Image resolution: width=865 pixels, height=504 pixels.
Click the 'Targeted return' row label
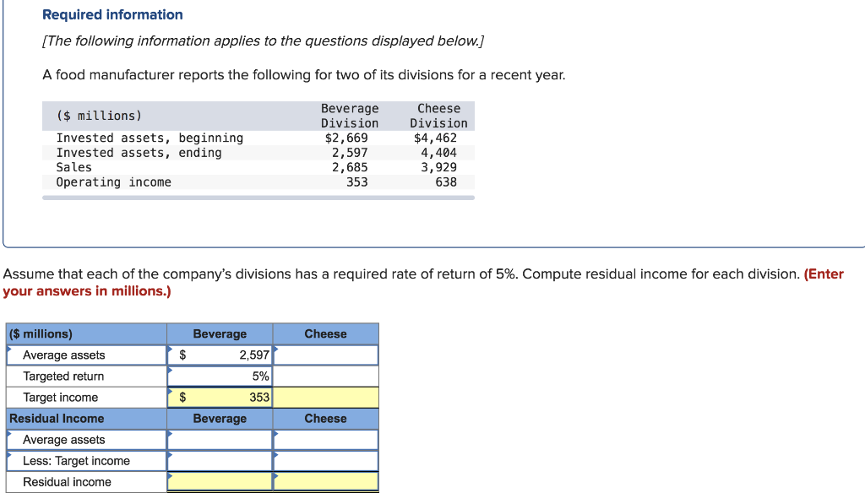[63, 376]
